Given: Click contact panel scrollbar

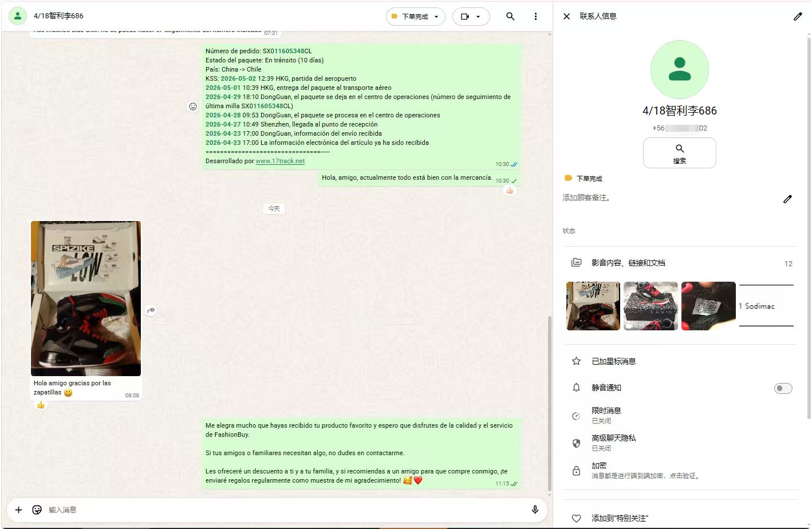Looking at the screenshot, I should pos(809,229).
